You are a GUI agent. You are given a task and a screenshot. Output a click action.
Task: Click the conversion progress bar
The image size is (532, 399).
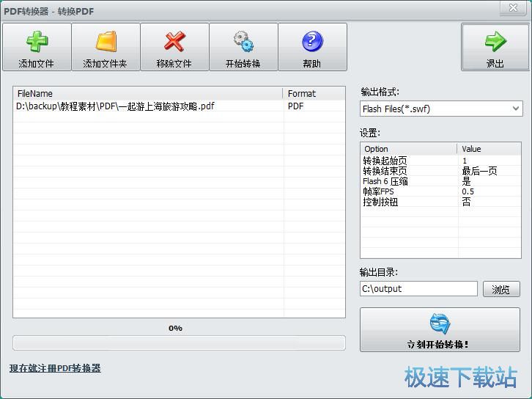179,343
